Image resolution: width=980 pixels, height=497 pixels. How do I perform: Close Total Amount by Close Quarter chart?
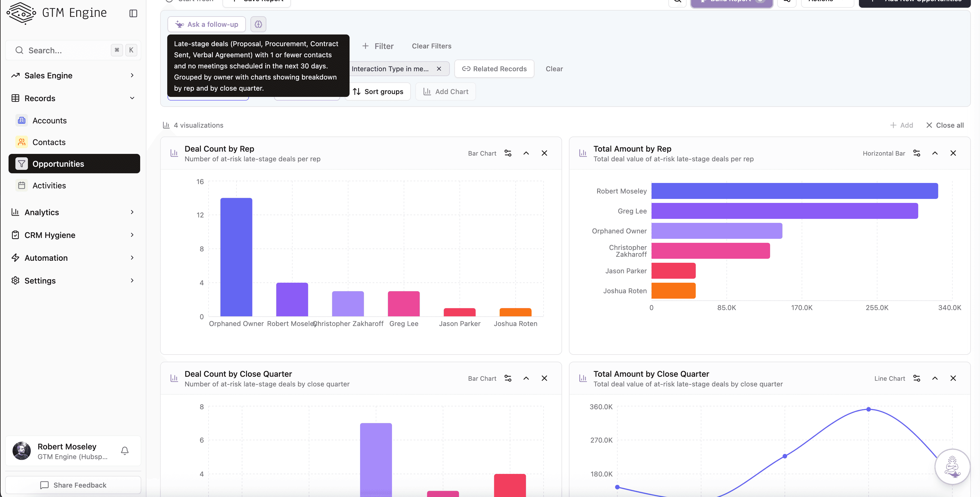pos(953,378)
